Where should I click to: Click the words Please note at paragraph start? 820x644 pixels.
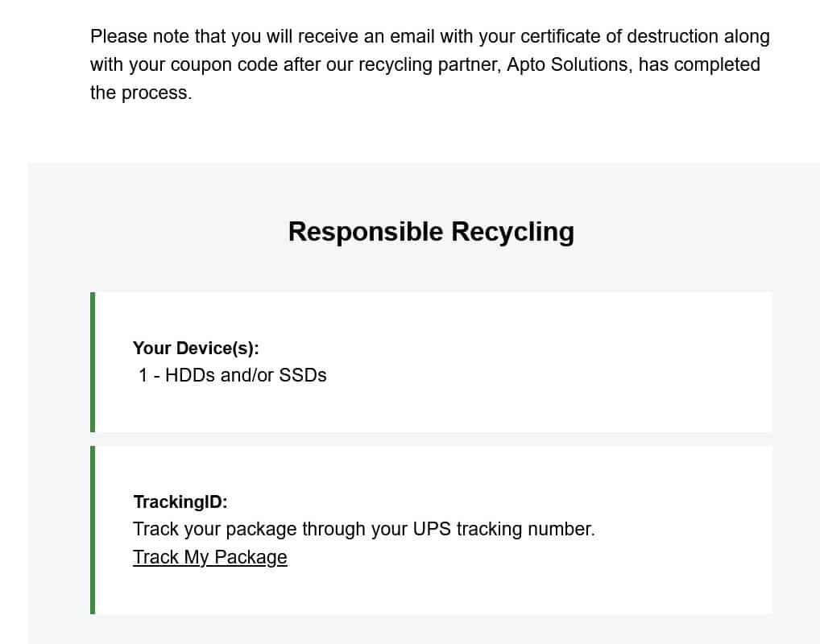[x=139, y=36]
